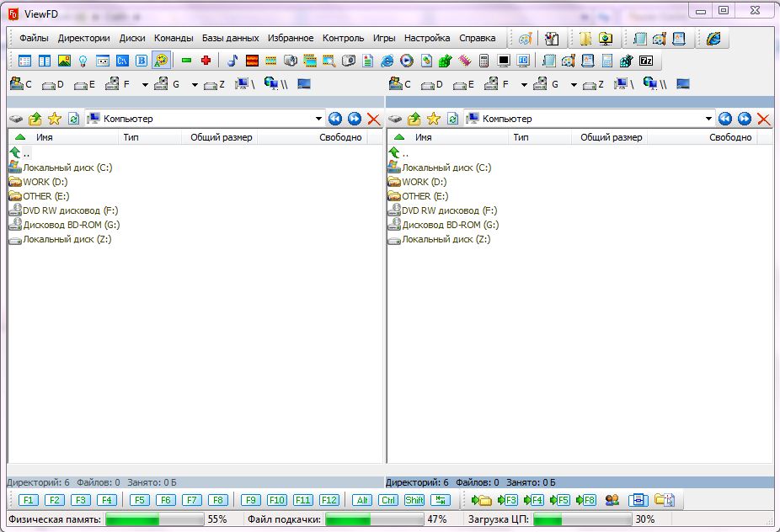Expand the right panel Компьютер path dropdown
The height and width of the screenshot is (532, 780).
pyautogui.click(x=708, y=119)
